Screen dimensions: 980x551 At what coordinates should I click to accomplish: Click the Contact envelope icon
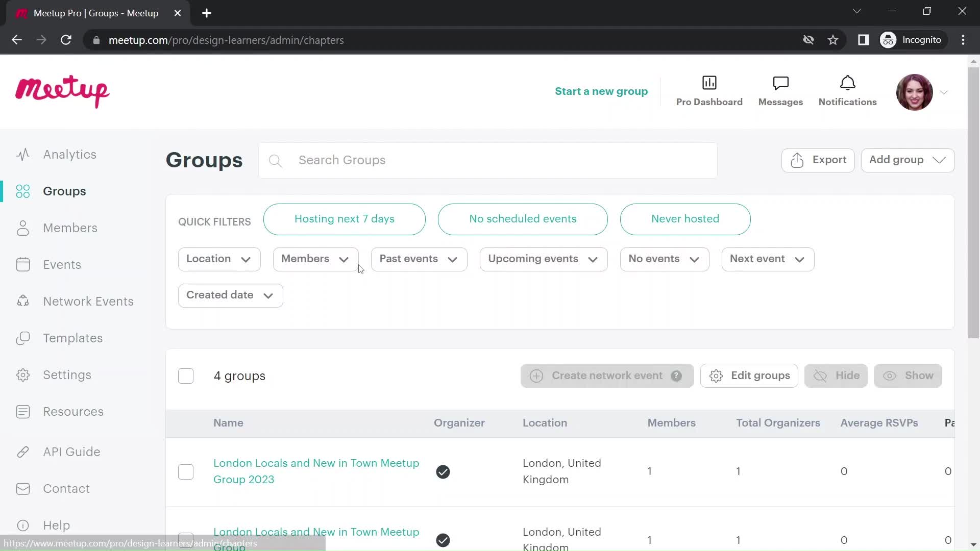[23, 489]
